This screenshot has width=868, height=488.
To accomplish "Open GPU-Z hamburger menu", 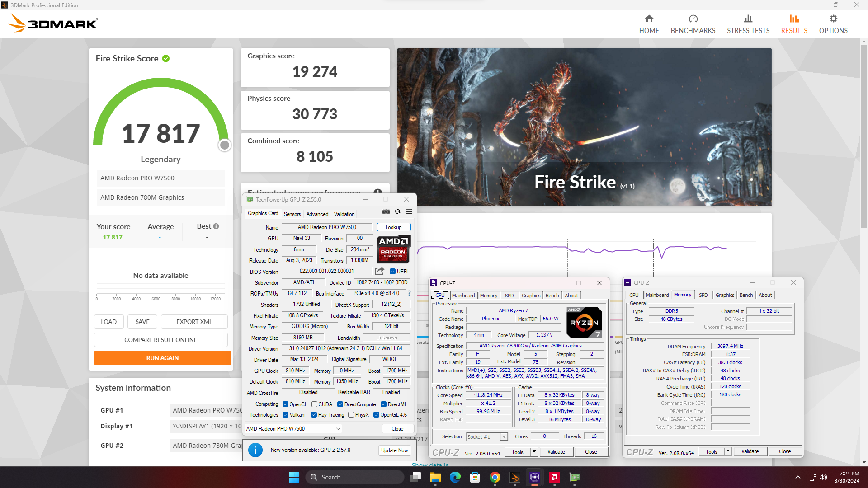I will coord(409,211).
